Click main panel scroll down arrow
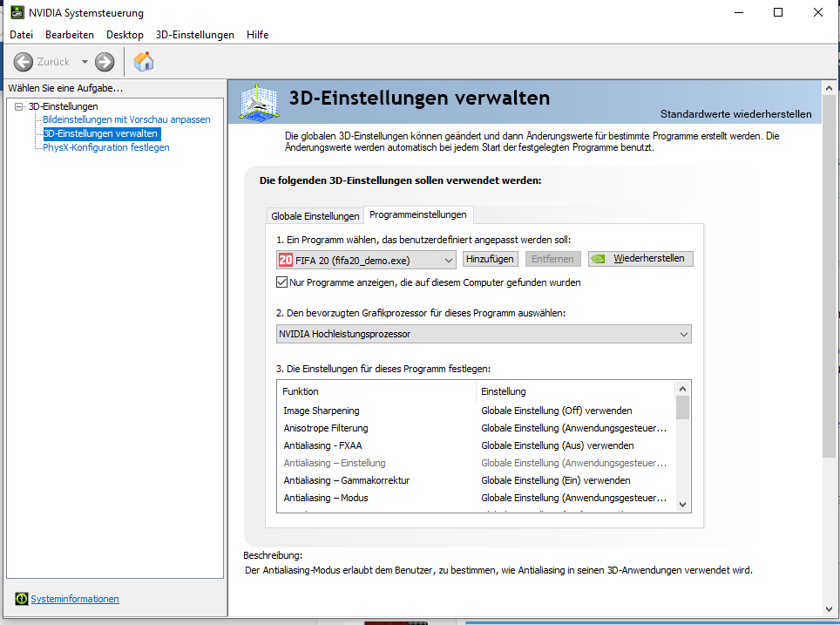Viewport: 840px width, 625px height. (830, 609)
